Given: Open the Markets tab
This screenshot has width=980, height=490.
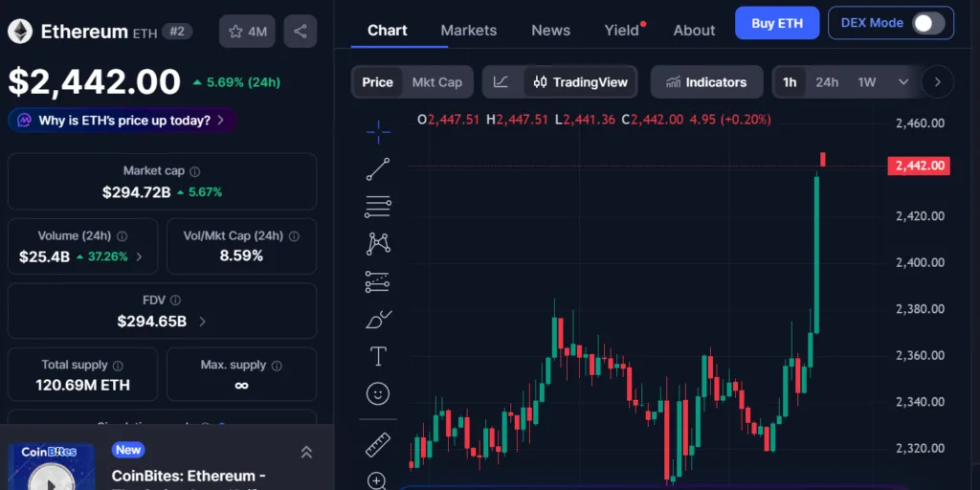Looking at the screenshot, I should [x=469, y=31].
